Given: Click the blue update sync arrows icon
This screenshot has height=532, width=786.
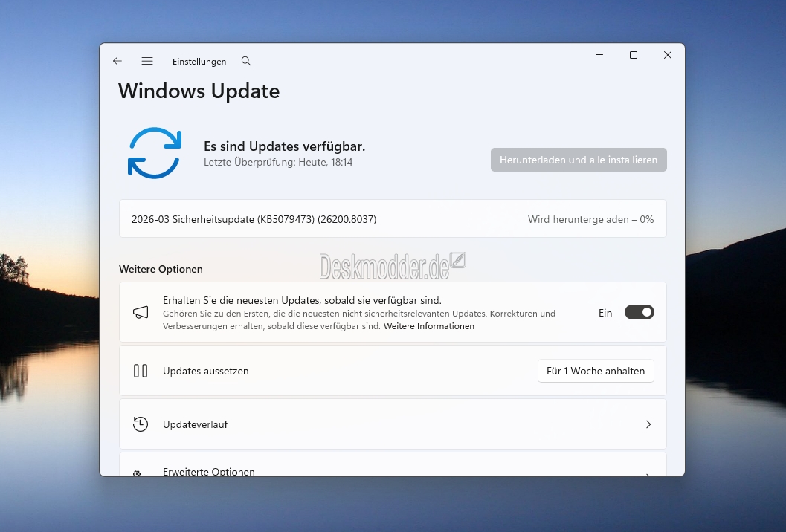Looking at the screenshot, I should tap(155, 153).
